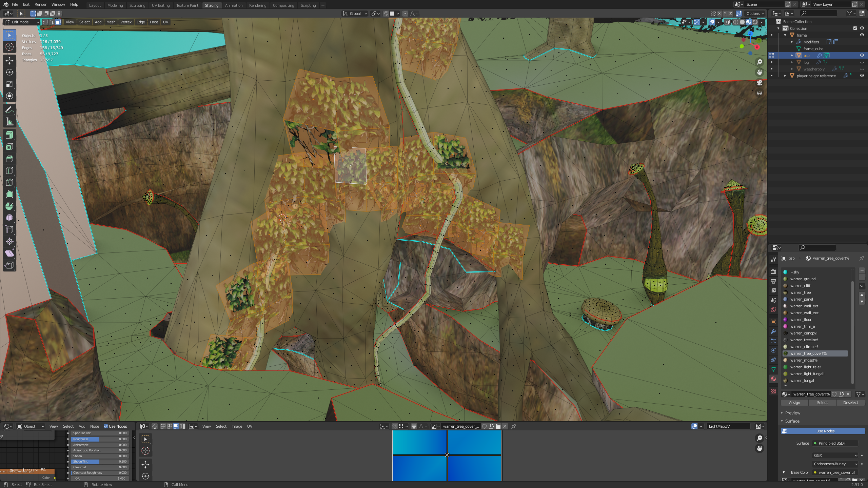Toggle snapping magnet in viewport header
The width and height of the screenshot is (868, 488).
386,14
